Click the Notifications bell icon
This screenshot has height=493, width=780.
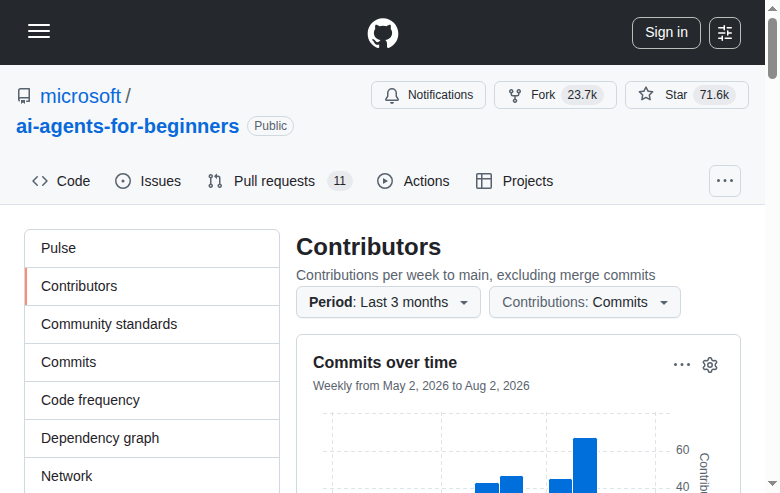pos(392,95)
